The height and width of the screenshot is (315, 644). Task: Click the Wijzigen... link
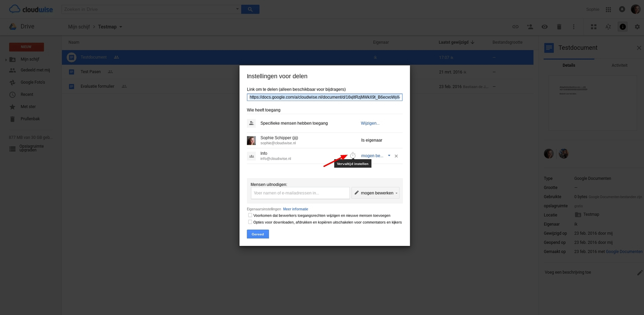[x=370, y=123]
